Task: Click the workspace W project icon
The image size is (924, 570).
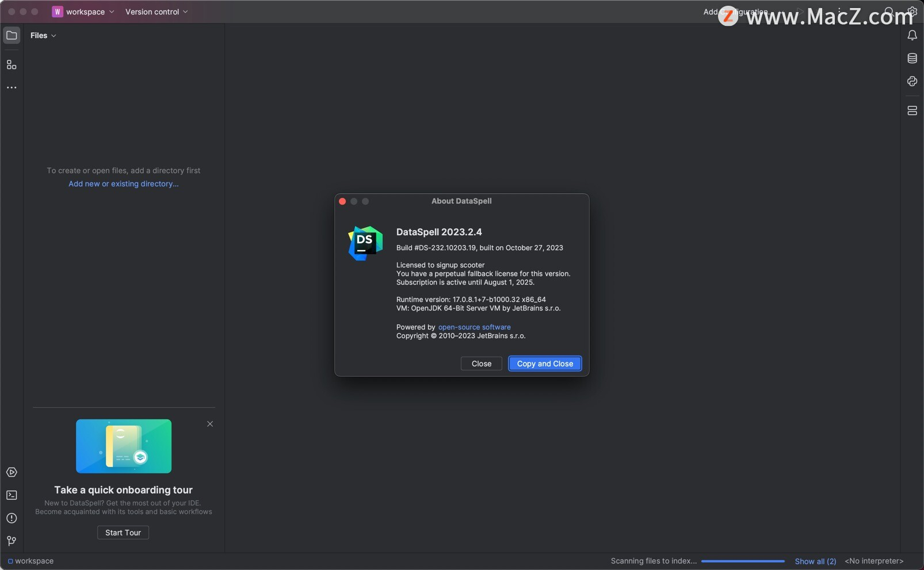Action: click(58, 12)
